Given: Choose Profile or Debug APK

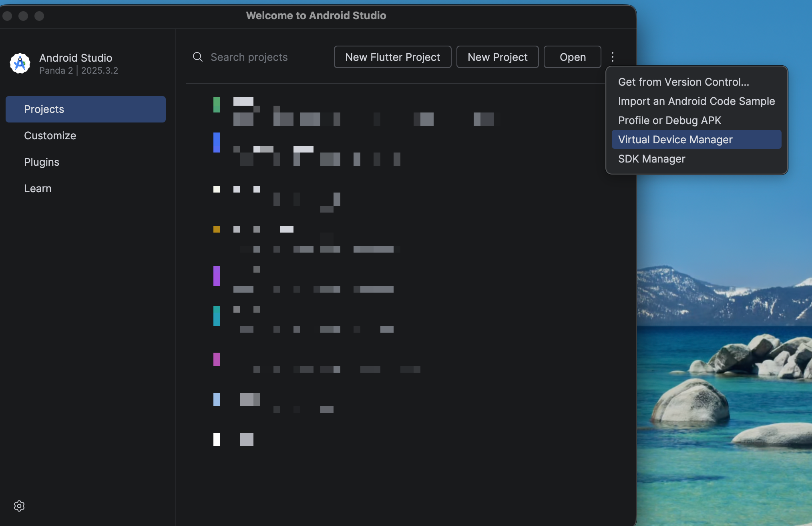Looking at the screenshot, I should point(669,120).
